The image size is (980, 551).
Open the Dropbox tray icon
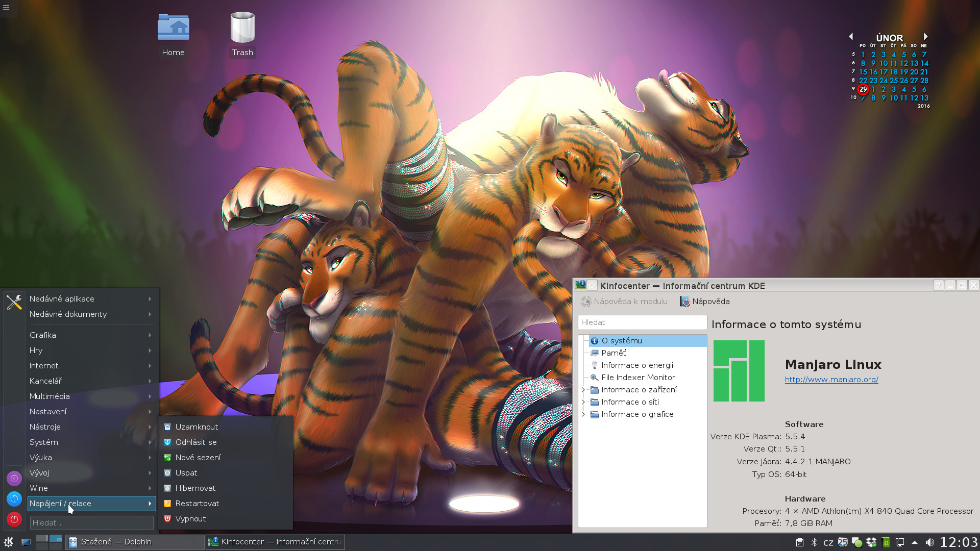pyautogui.click(x=871, y=542)
